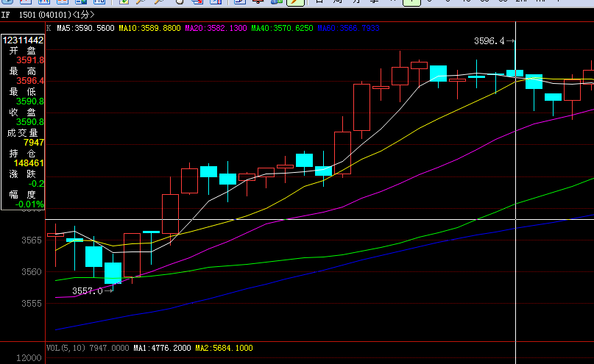Click the 3596.4 high price marker
The height and width of the screenshot is (364, 594).
coord(490,41)
